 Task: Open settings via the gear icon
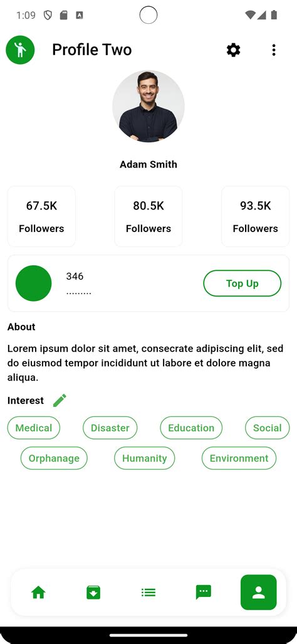233,50
